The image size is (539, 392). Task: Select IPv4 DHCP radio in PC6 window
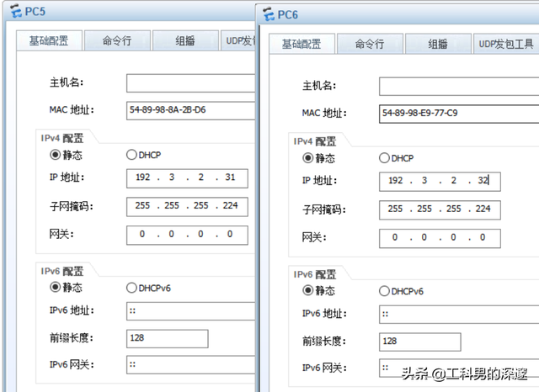[x=384, y=158]
